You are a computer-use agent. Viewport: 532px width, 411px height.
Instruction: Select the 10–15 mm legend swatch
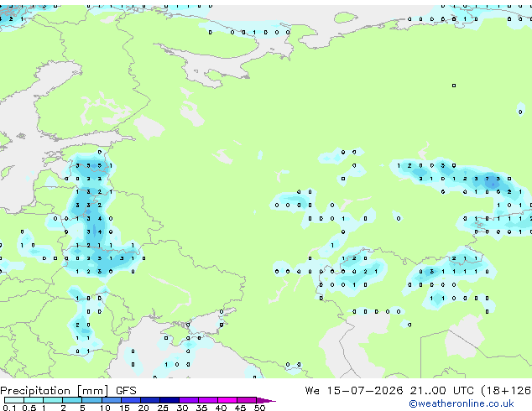(111, 400)
